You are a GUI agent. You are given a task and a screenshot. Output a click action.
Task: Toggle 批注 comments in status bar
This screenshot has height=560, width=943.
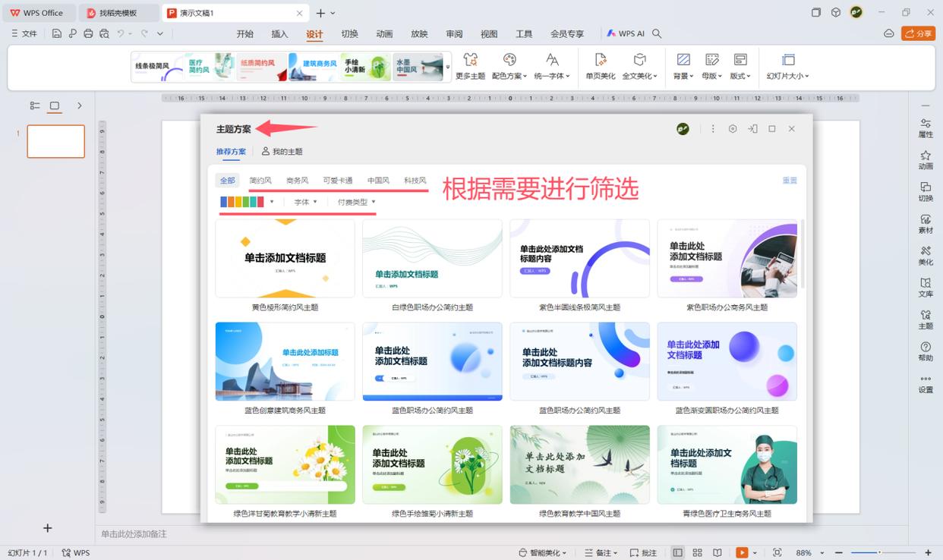(643, 552)
